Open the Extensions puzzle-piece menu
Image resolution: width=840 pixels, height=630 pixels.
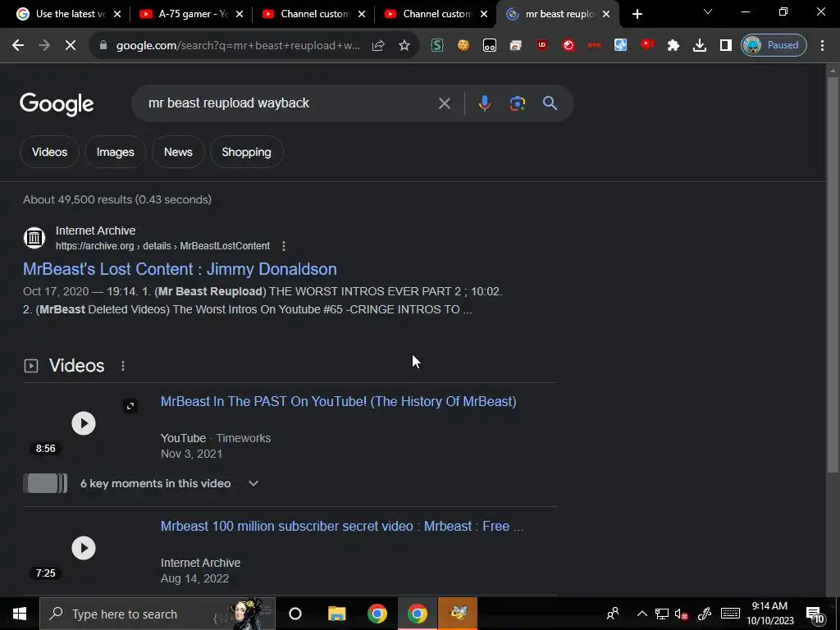[673, 46]
